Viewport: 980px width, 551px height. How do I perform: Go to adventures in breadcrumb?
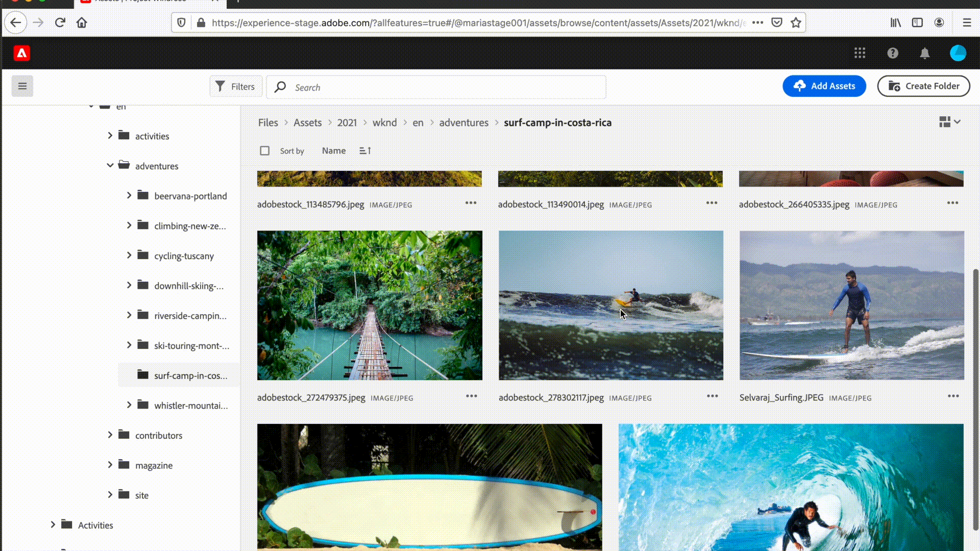[463, 122]
